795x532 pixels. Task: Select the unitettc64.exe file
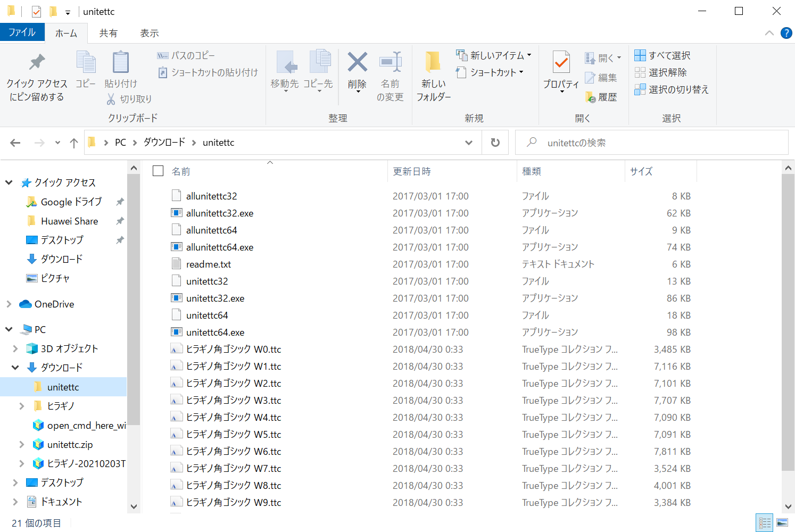click(215, 332)
